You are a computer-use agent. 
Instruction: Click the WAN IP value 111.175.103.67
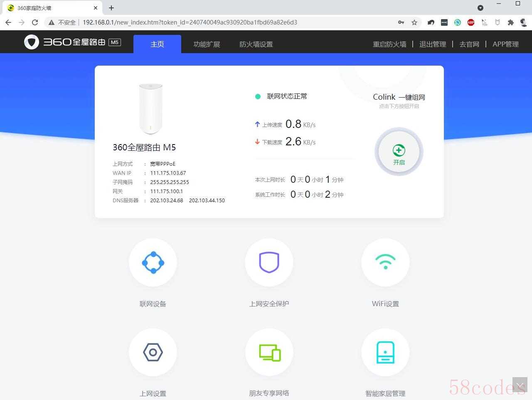pyautogui.click(x=168, y=173)
